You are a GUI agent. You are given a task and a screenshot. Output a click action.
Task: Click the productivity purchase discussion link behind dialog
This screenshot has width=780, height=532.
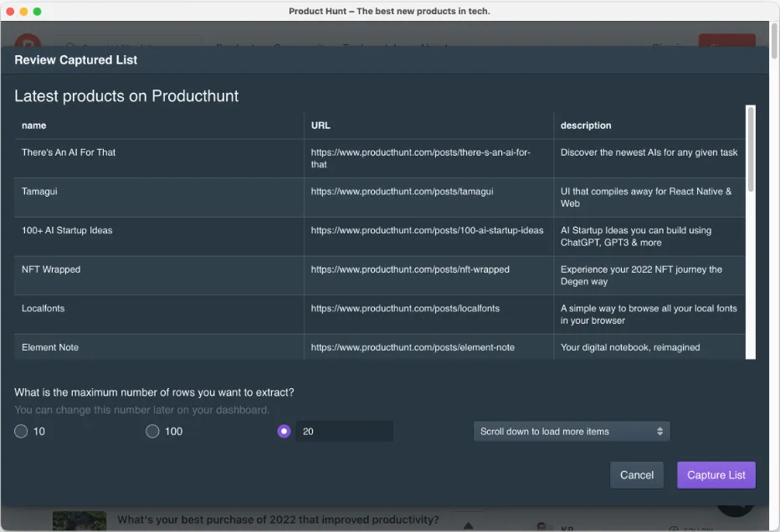click(278, 519)
